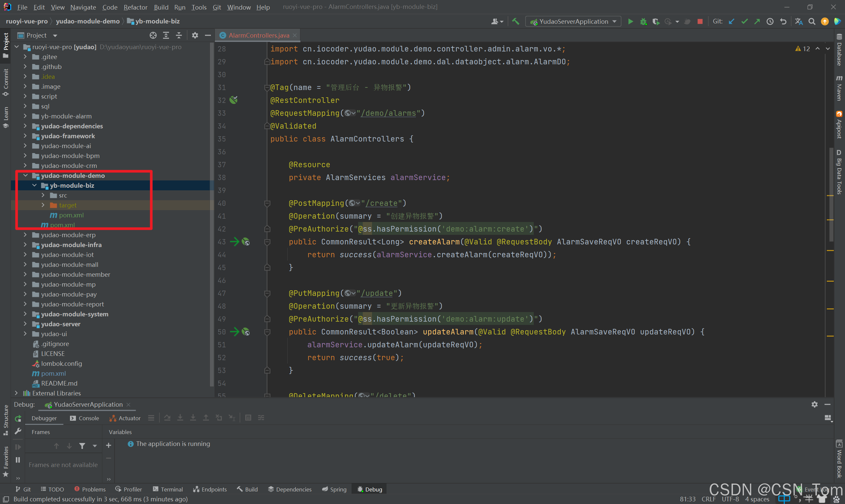Run YudaoServerApplication with the green play icon

[x=630, y=21]
